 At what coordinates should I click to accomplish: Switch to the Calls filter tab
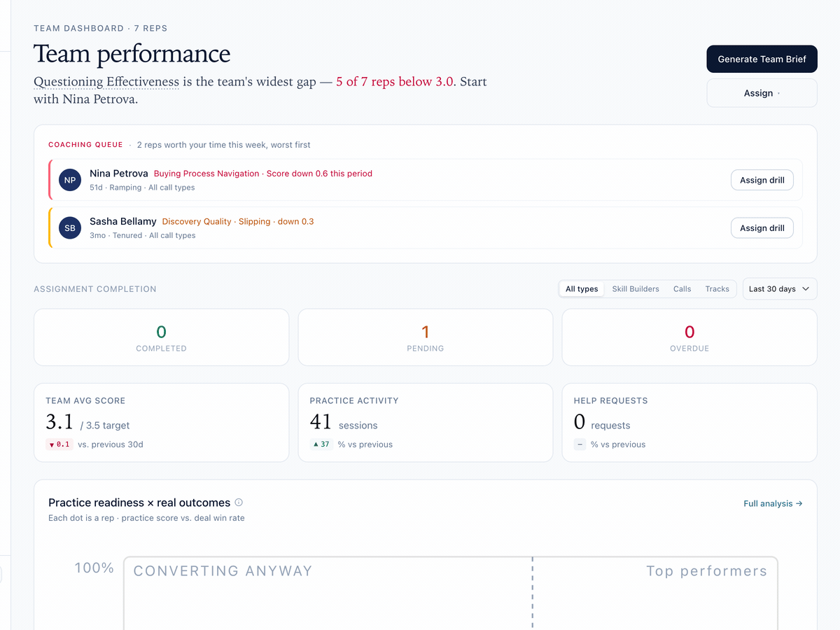(x=682, y=289)
